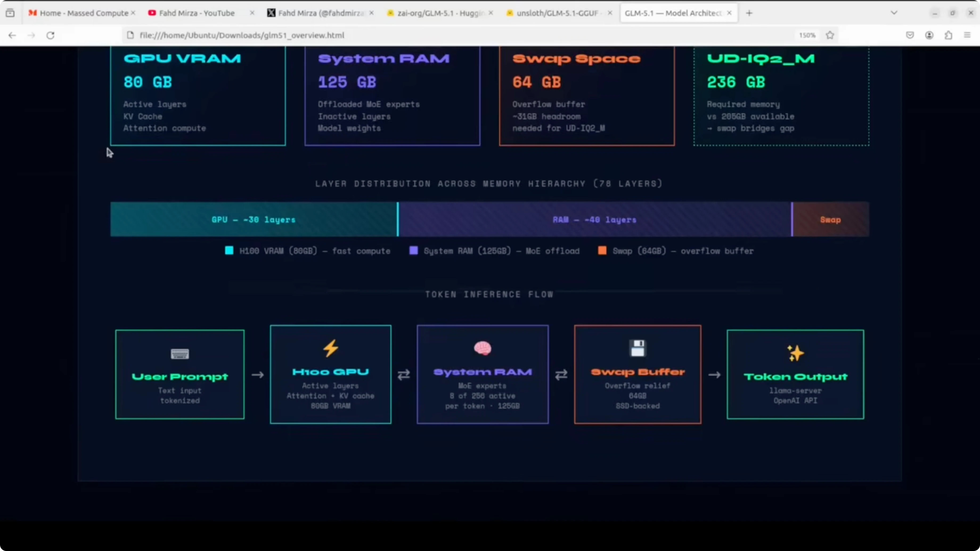Bookmark this page with star icon

830,35
